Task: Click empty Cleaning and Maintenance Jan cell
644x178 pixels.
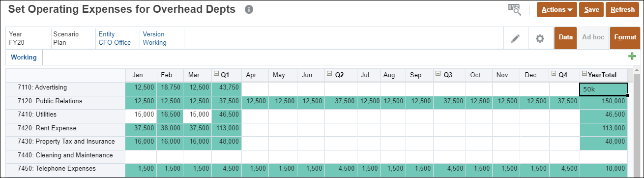Action: tap(141, 156)
